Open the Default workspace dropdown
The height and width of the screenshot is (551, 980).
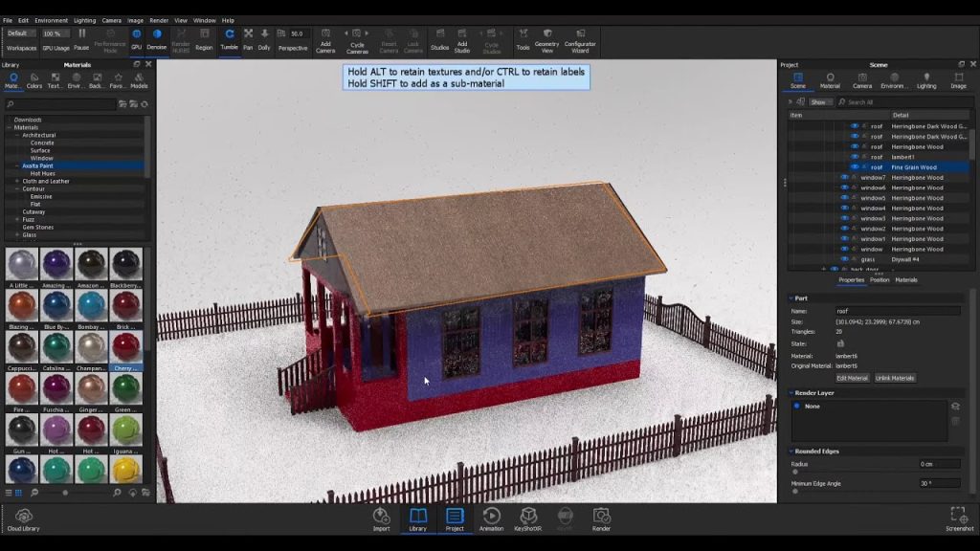point(23,32)
